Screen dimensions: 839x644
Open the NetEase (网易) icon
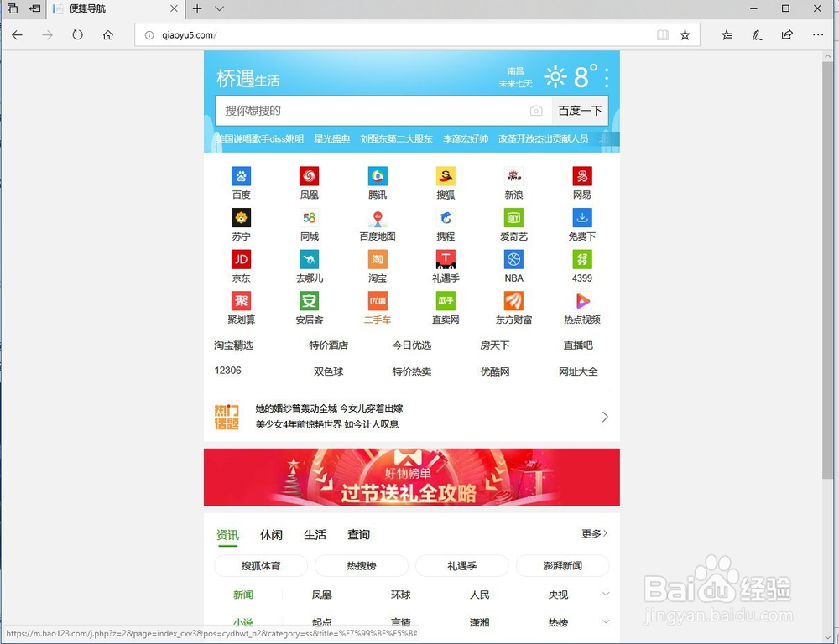click(582, 176)
